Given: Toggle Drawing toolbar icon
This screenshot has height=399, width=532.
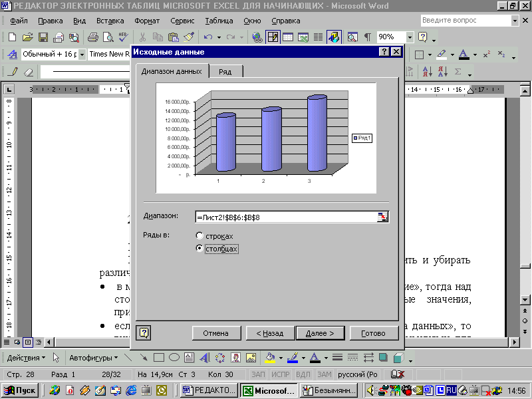Looking at the screenshot, I should click(x=334, y=37).
